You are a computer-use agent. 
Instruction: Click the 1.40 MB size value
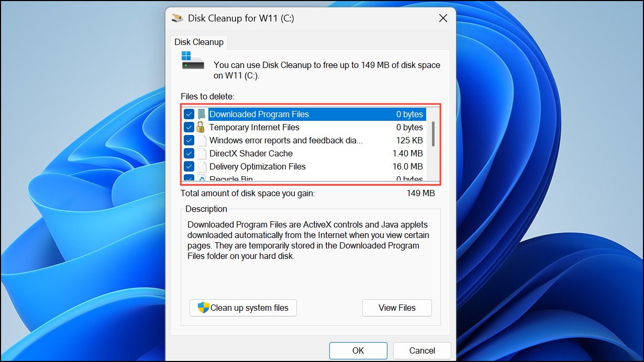(x=408, y=153)
